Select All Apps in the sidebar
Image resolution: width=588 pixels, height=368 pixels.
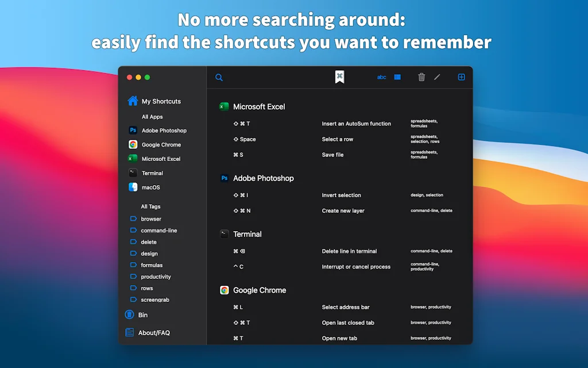(x=152, y=117)
